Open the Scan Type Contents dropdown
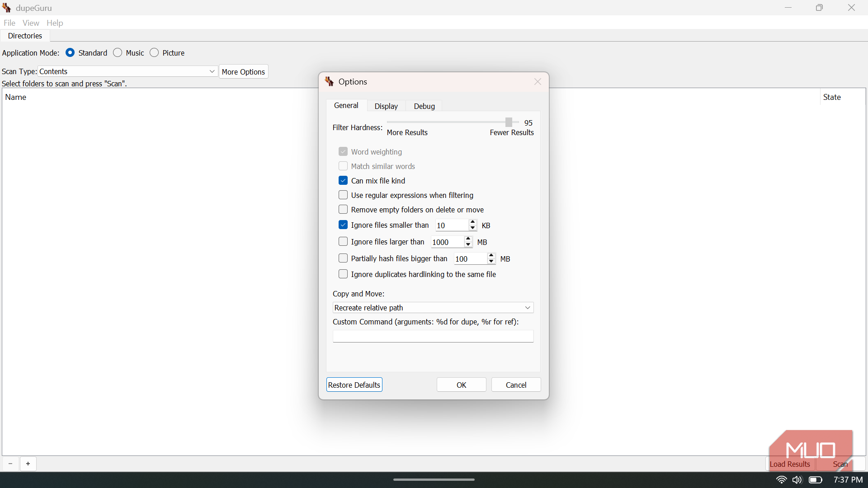 click(x=127, y=71)
